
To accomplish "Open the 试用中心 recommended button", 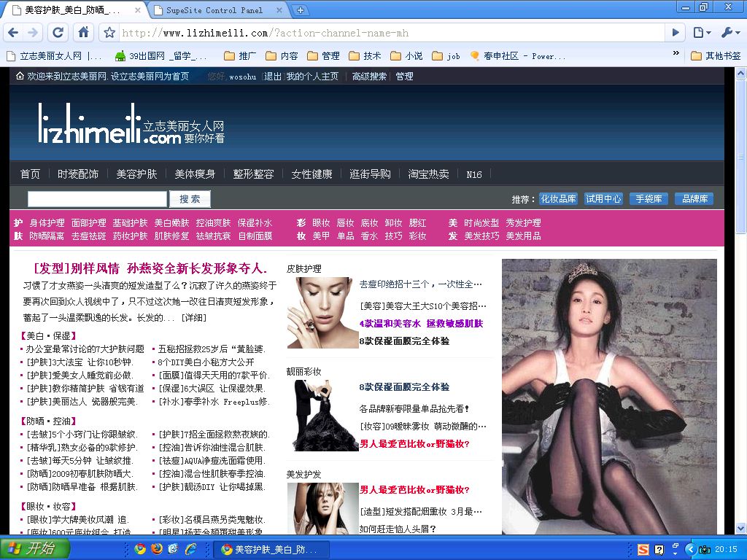I will click(603, 198).
